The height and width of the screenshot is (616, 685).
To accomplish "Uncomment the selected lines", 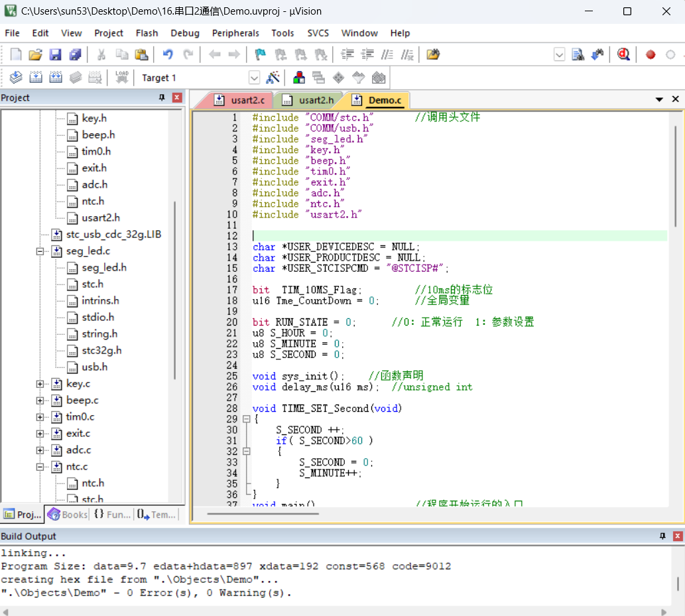I will coord(407,54).
